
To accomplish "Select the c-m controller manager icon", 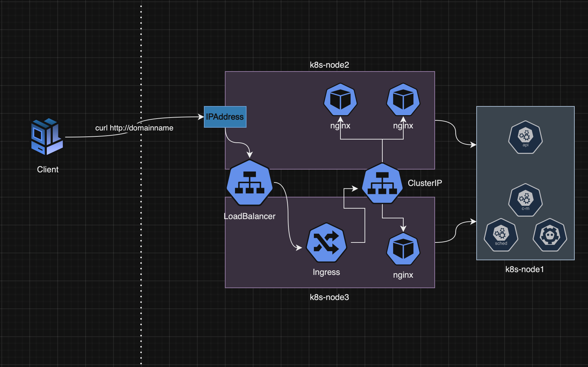I will tap(525, 200).
